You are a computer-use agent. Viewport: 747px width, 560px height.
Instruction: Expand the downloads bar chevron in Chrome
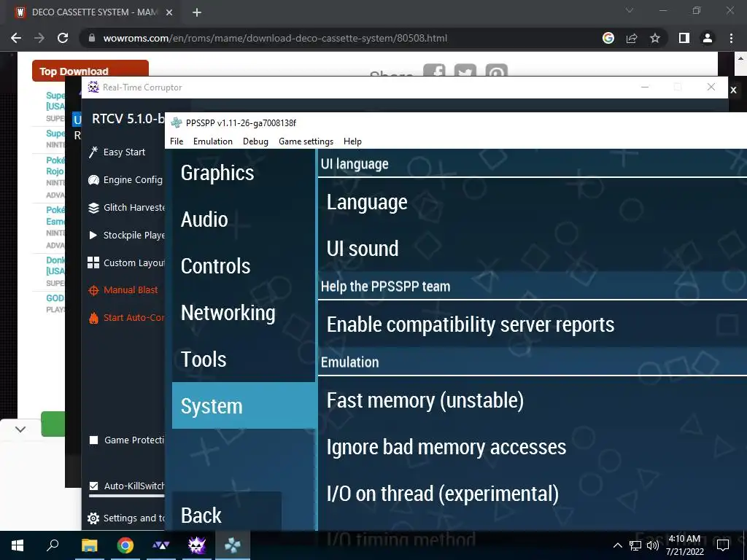click(20, 429)
